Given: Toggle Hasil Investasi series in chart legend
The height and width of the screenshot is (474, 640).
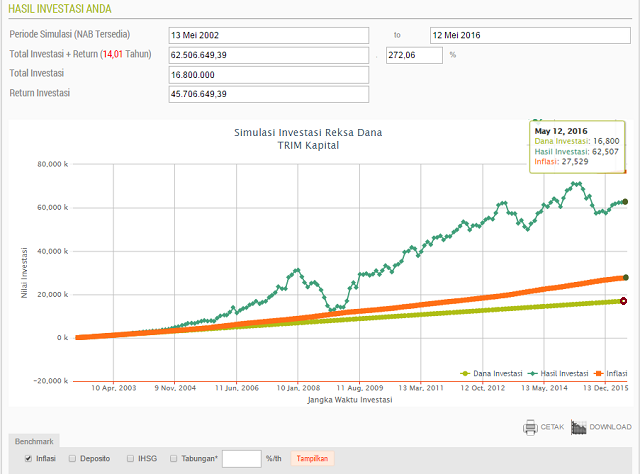Looking at the screenshot, I should 558,374.
